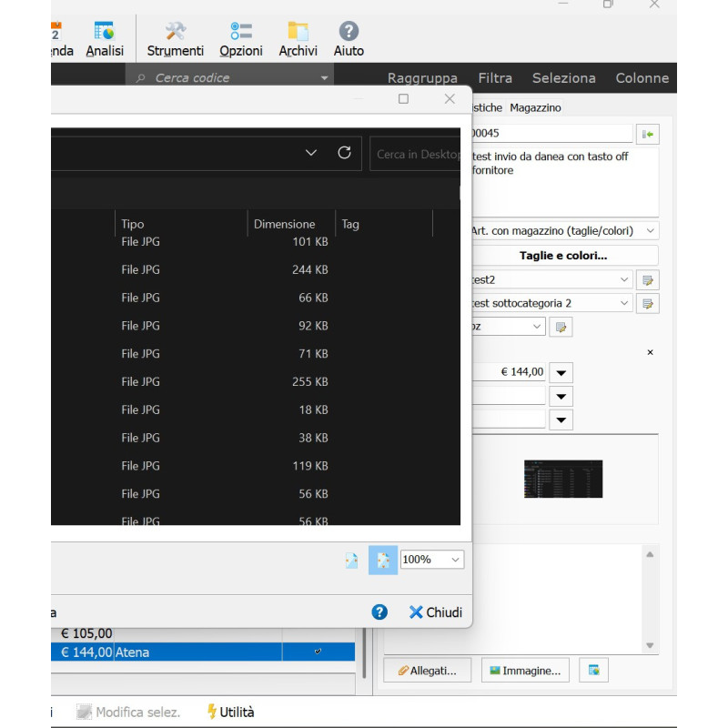728x728 pixels.
Task: Expand the test2 category dropdown
Action: pos(624,279)
